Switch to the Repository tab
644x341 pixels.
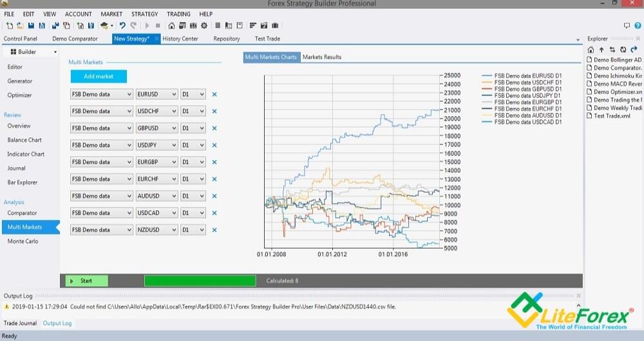pyautogui.click(x=227, y=39)
